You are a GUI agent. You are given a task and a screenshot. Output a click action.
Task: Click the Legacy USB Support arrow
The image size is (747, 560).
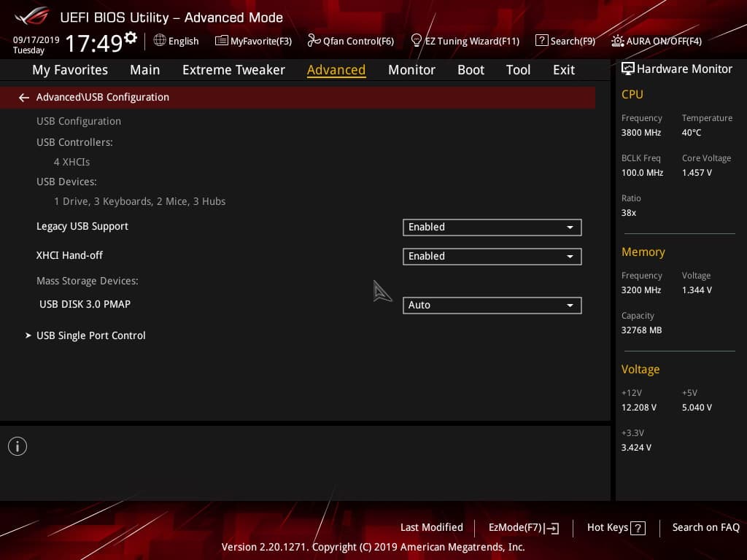point(570,227)
